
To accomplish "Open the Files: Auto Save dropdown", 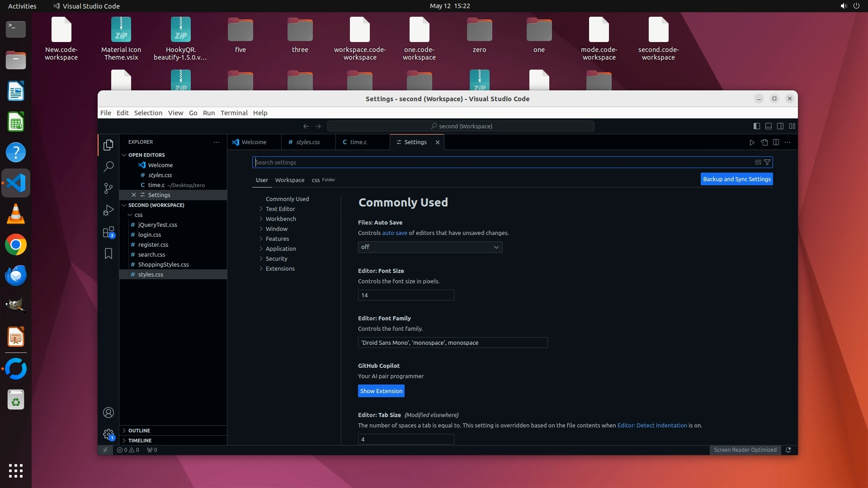I will coord(430,247).
